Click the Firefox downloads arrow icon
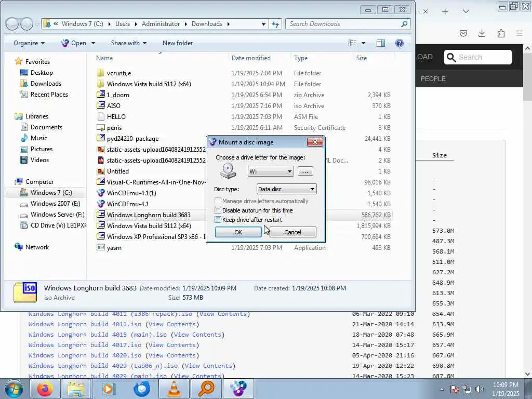This screenshot has height=399, width=532. point(482,33)
